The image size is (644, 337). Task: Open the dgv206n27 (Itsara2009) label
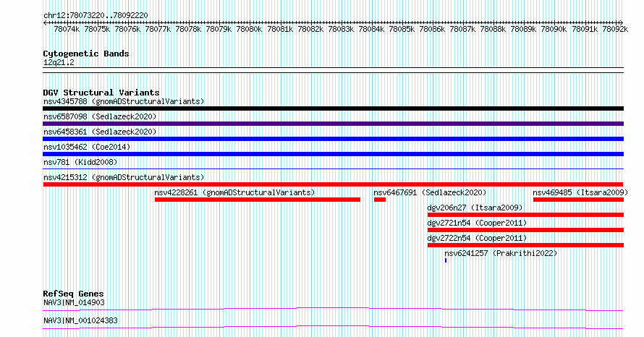pos(475,208)
